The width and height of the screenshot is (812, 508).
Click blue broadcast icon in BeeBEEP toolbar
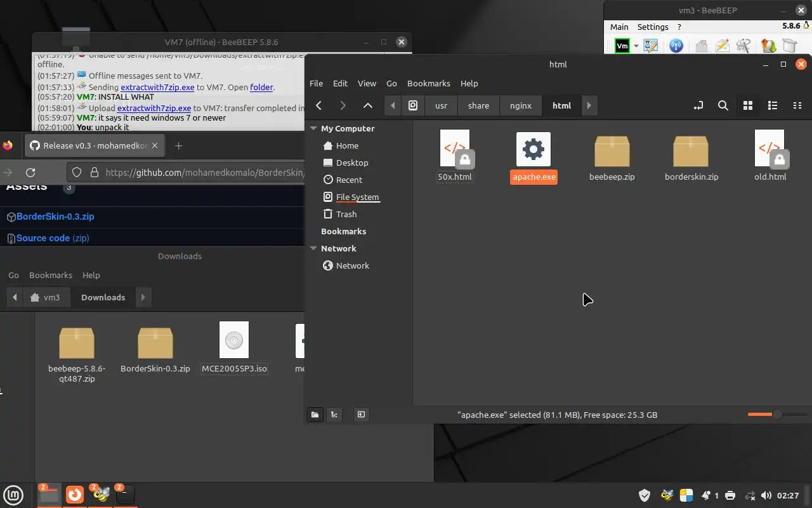pyautogui.click(x=676, y=46)
